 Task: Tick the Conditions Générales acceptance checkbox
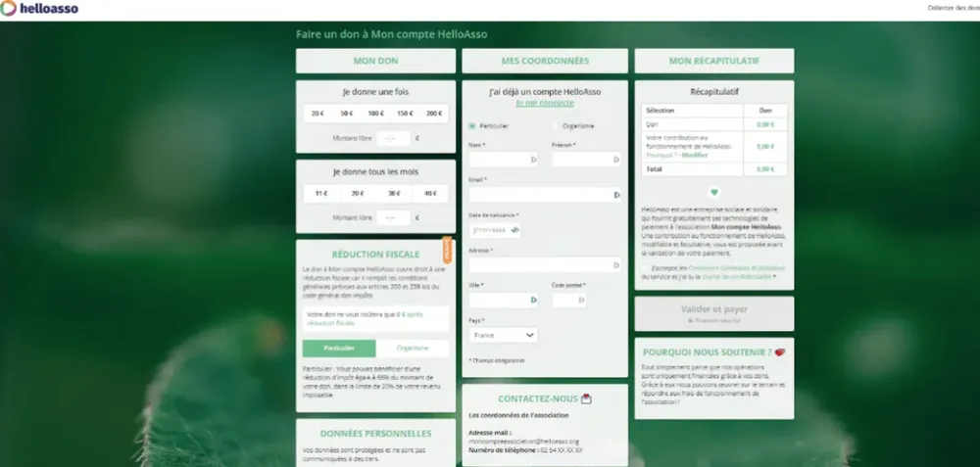coord(645,268)
